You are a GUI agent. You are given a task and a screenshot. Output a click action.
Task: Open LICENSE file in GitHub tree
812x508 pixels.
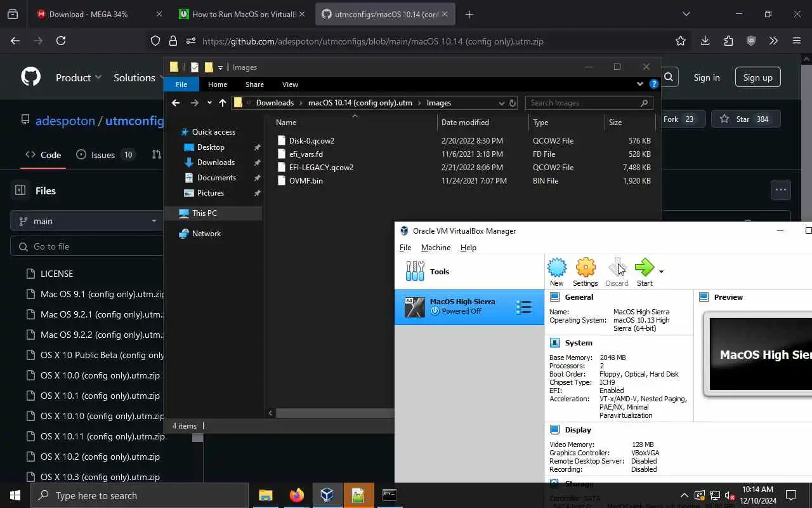tap(56, 274)
